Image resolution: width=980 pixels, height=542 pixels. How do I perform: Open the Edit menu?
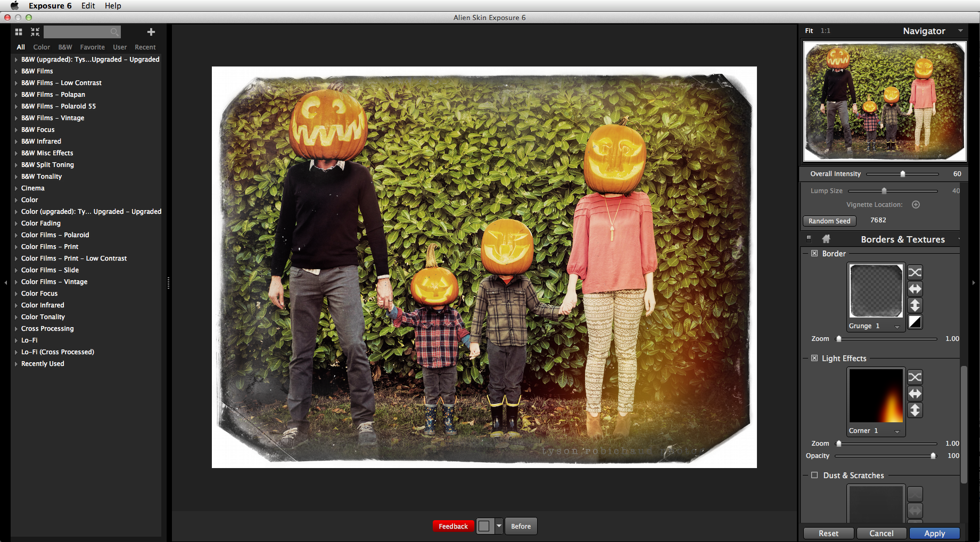(88, 6)
